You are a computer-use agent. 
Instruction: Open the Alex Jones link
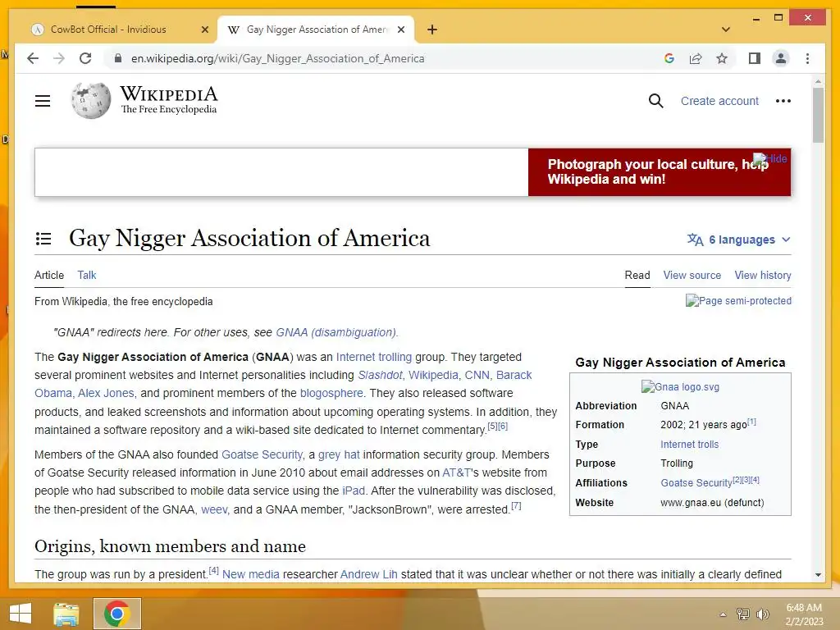point(106,393)
